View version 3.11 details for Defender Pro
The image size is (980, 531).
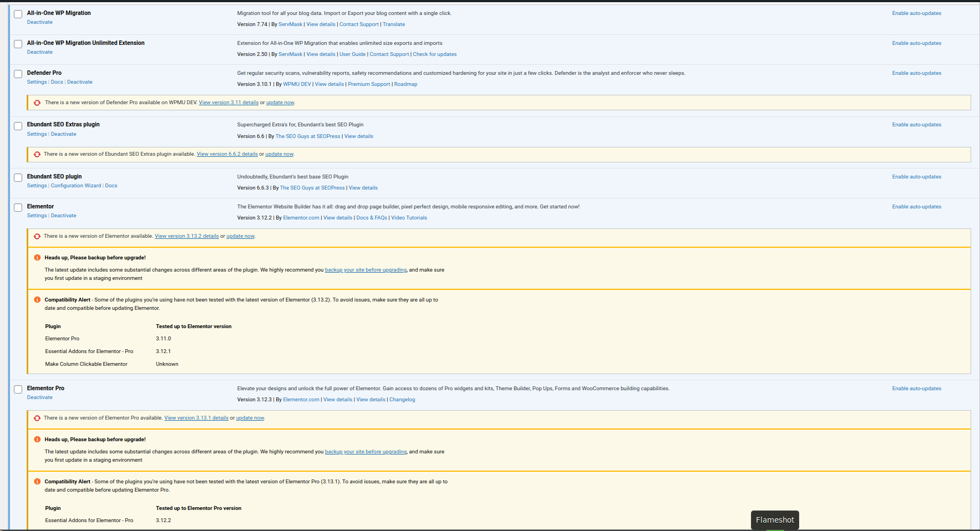pyautogui.click(x=229, y=103)
